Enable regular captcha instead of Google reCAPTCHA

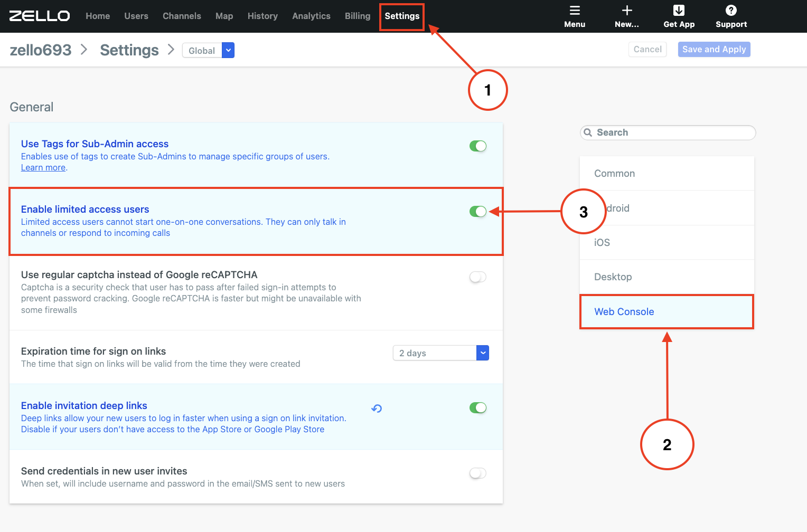[478, 277]
